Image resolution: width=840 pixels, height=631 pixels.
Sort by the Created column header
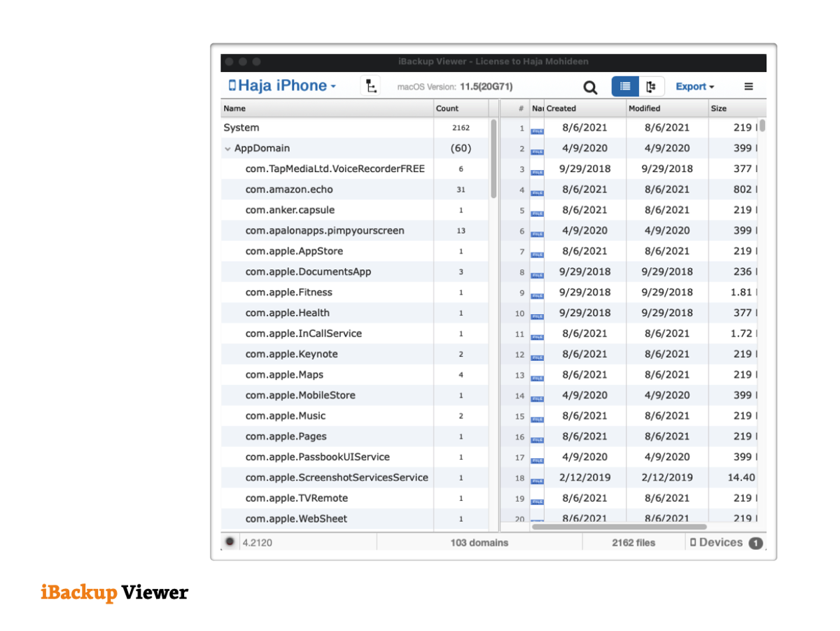[x=584, y=108]
